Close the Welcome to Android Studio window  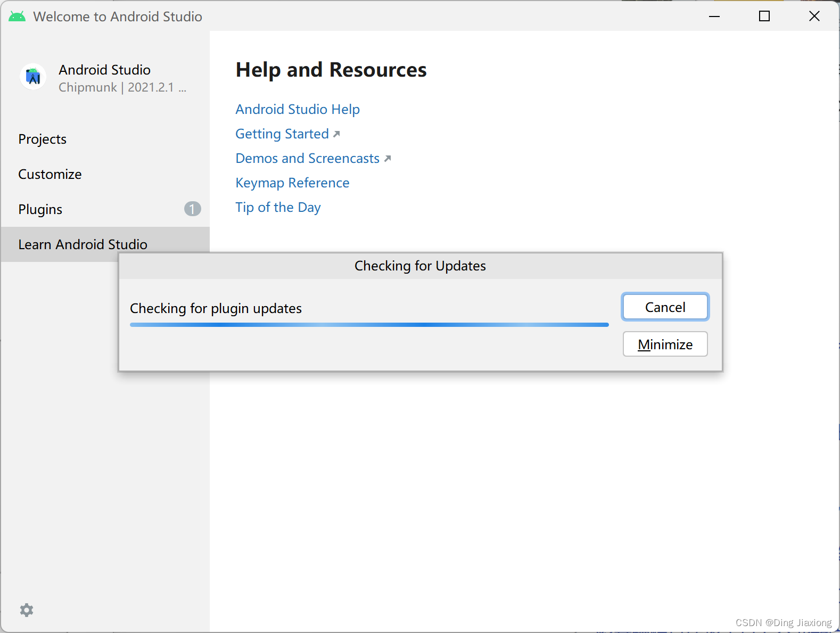coord(814,17)
